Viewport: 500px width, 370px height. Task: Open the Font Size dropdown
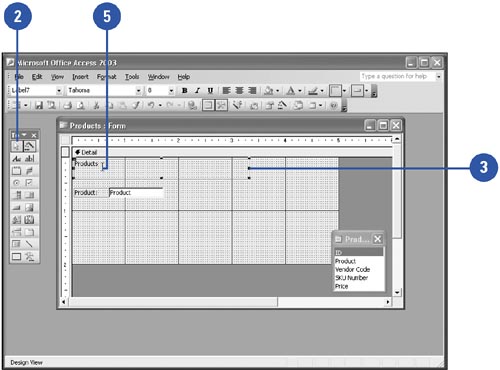[171, 91]
